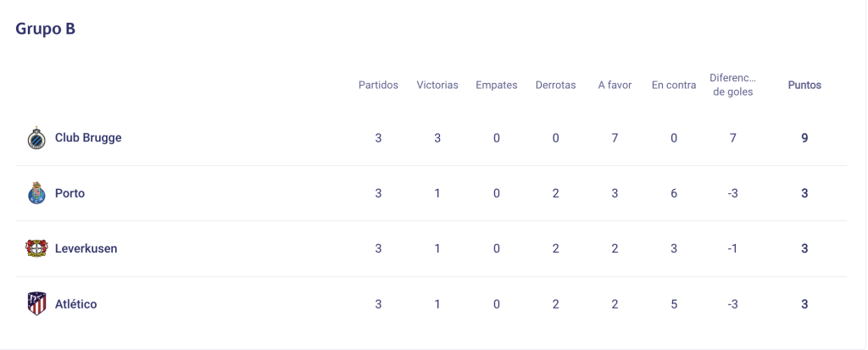868x350 pixels.
Task: Select the Derrotas column header
Action: (555, 86)
